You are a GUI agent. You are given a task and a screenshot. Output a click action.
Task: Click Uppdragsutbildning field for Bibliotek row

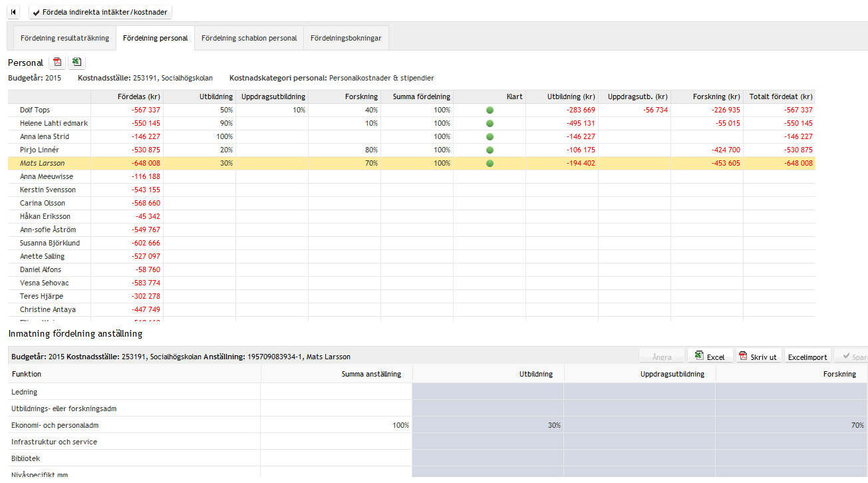(x=640, y=458)
